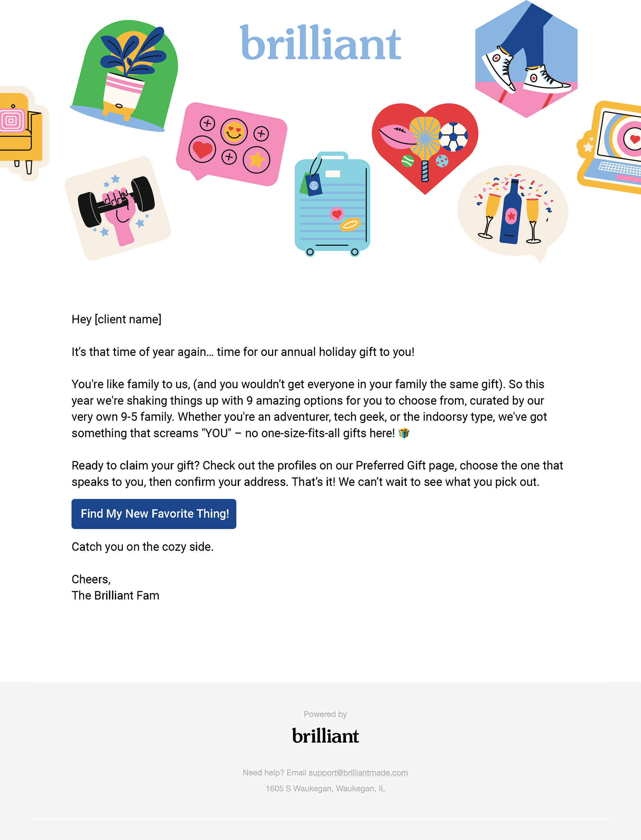
Task: Click the blue brilliant header logo
Action: (x=320, y=43)
